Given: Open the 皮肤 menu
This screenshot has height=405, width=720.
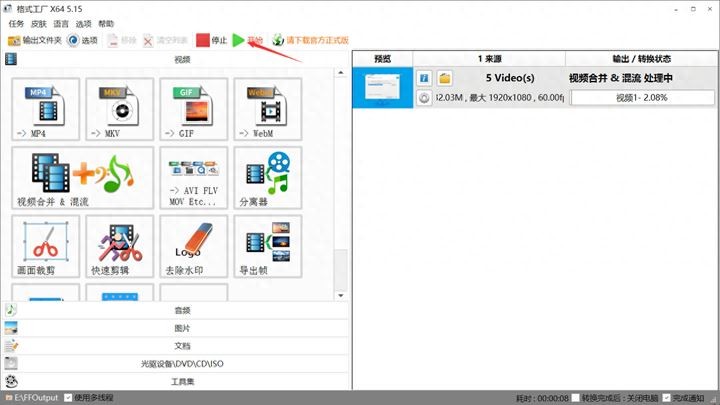Looking at the screenshot, I should tap(39, 23).
